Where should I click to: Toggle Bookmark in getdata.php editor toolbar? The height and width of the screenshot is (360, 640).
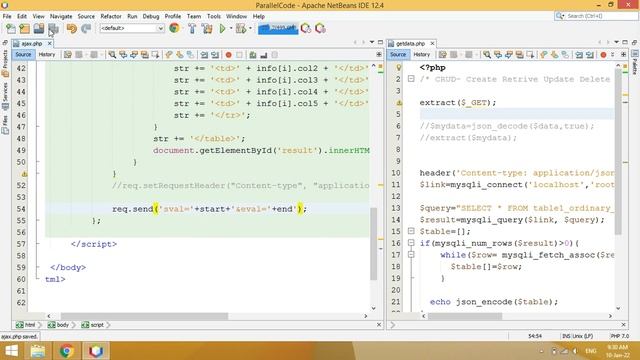[x=565, y=55]
